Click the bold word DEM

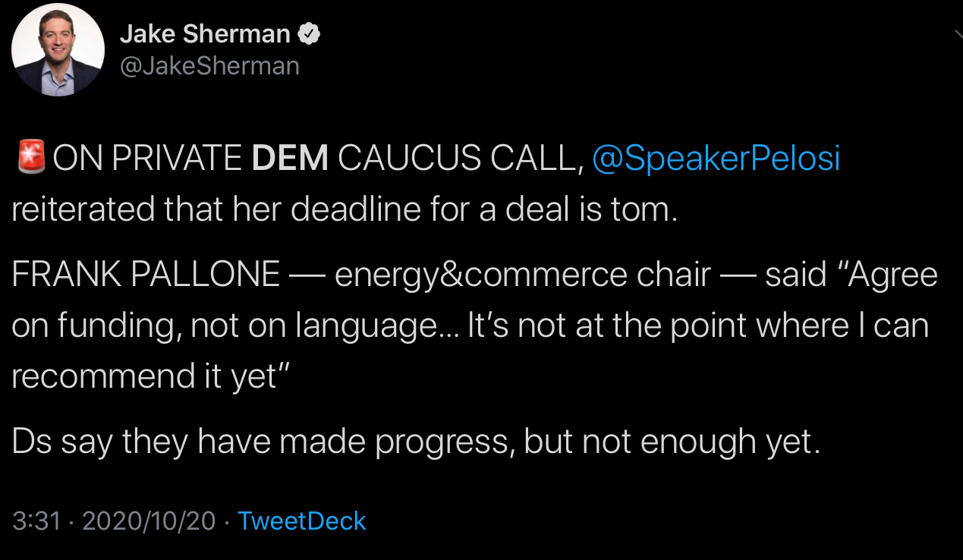pos(290,159)
